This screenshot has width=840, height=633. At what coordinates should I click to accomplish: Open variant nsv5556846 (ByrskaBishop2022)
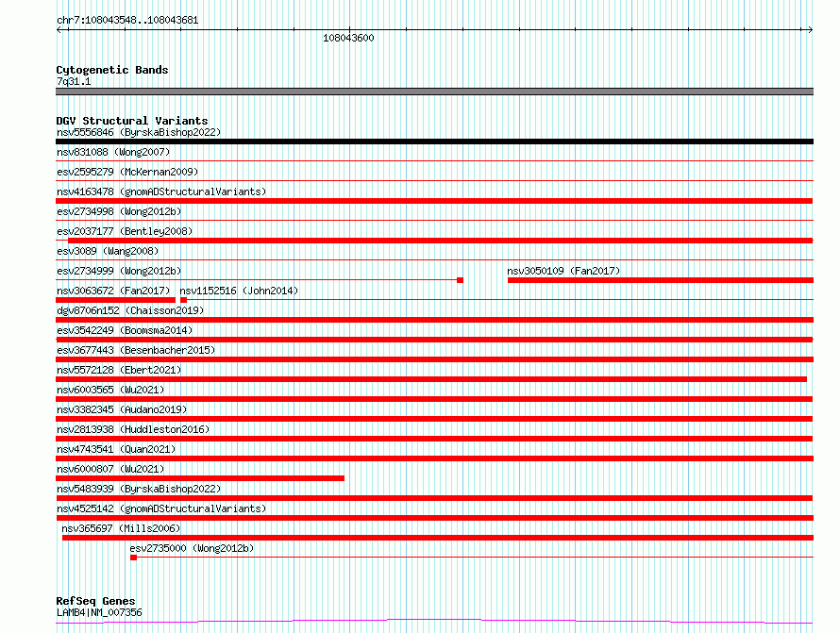(139, 132)
